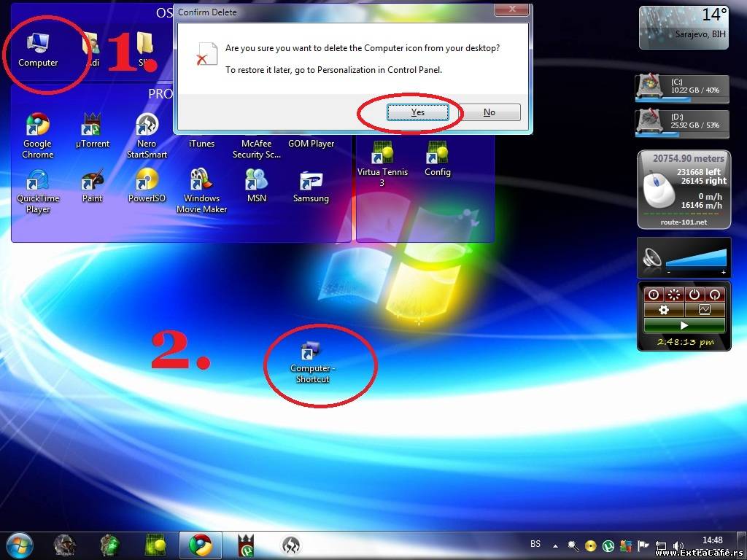Click the Show desktop strip
This screenshot has width=747, height=560.
coord(743,545)
